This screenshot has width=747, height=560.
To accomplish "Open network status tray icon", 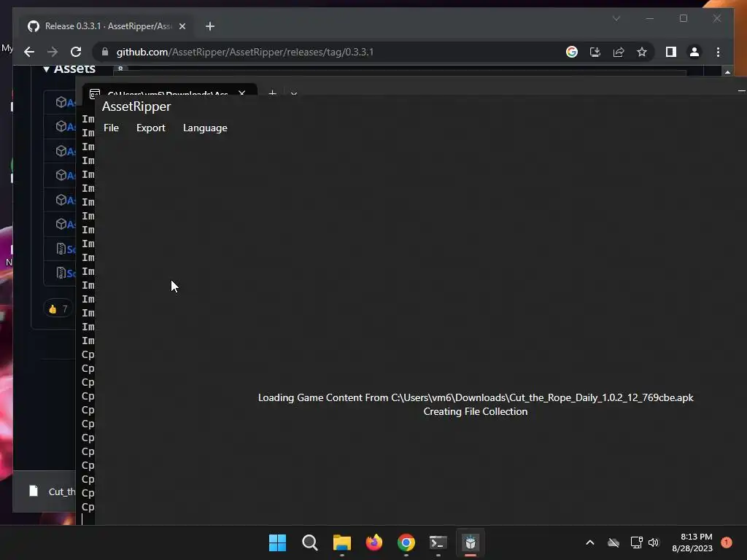I will click(636, 542).
